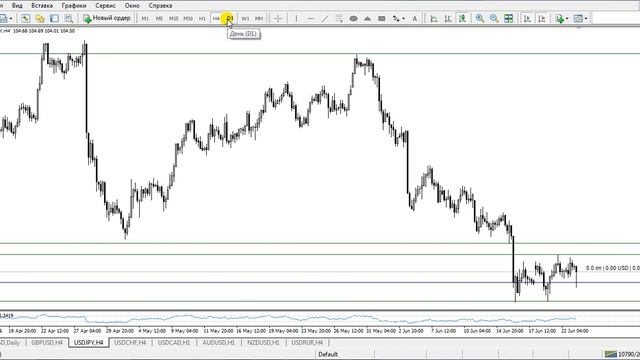640x360 pixels.
Task: Switch to the USDRUR,H4 chart tab
Action: tap(307, 342)
